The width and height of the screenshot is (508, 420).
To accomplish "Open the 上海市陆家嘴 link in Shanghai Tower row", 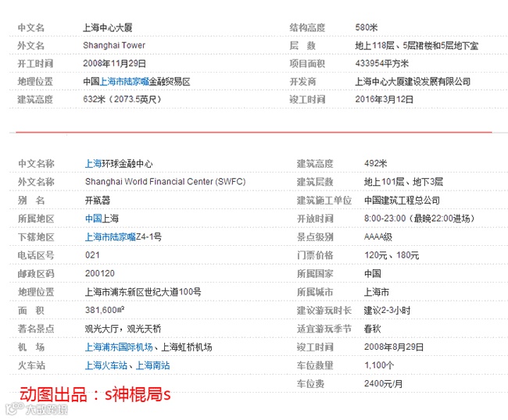I will [x=124, y=81].
